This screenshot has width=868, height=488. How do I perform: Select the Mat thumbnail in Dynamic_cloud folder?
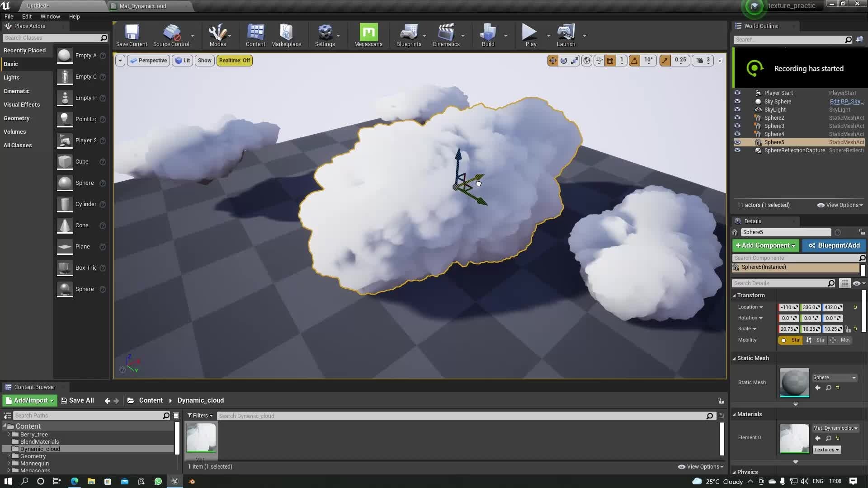tap(201, 437)
